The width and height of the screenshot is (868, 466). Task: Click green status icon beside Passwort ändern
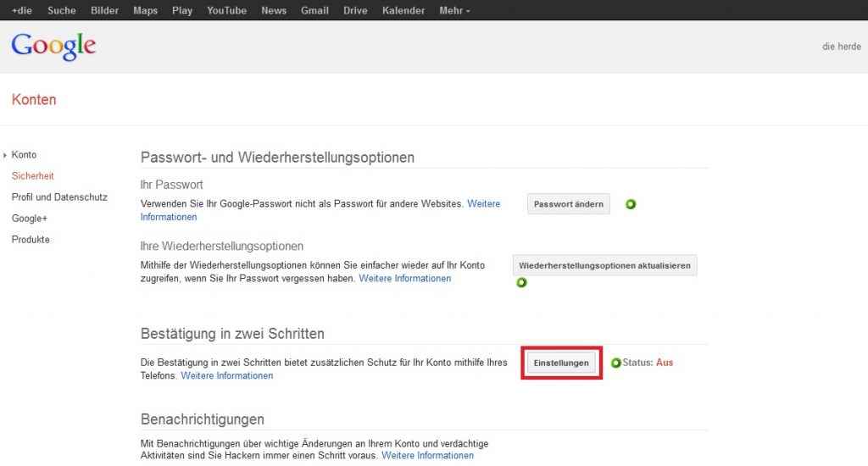tap(631, 204)
